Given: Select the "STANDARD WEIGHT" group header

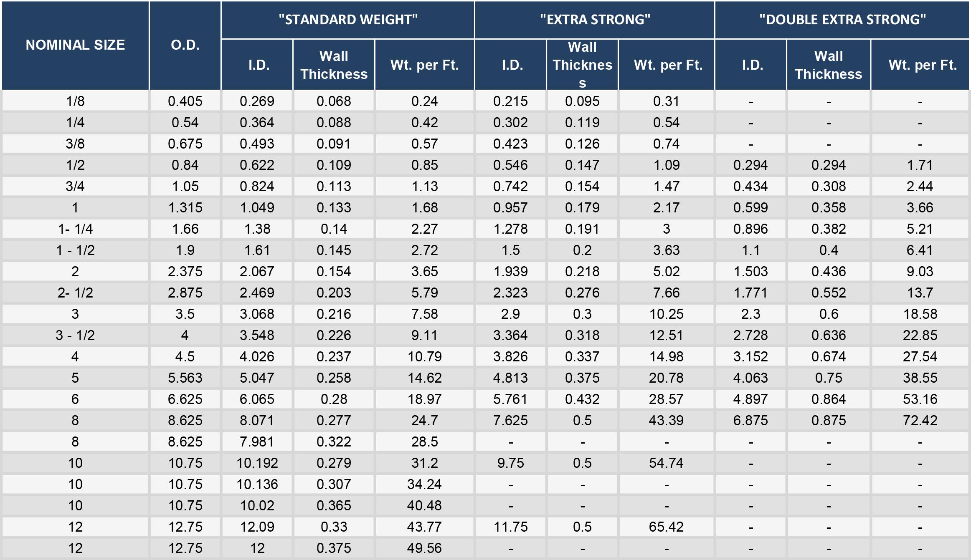Looking at the screenshot, I should pos(348,20).
